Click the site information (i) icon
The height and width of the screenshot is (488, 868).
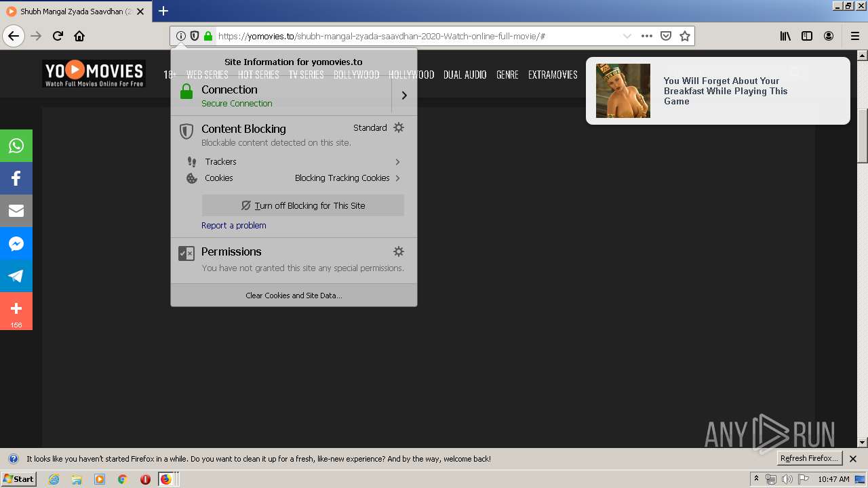pyautogui.click(x=180, y=36)
